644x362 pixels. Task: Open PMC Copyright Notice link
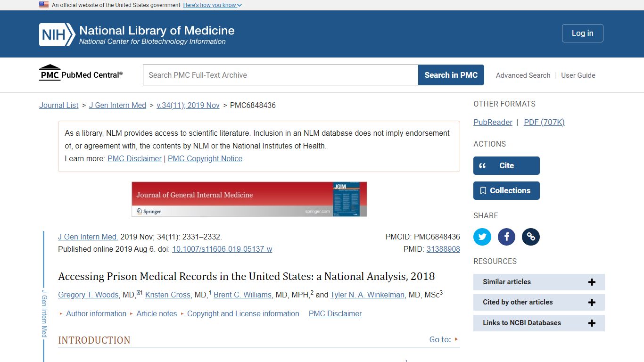[x=205, y=158]
